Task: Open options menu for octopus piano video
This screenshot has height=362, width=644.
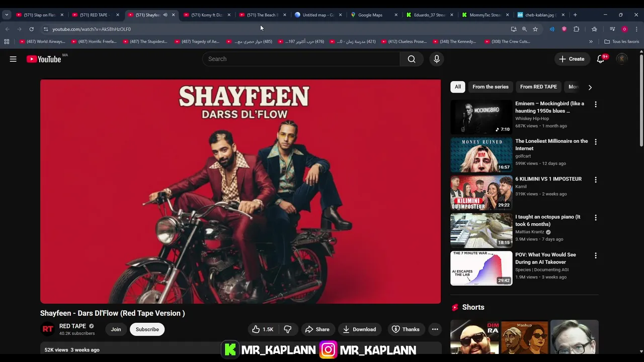Action: point(596,218)
